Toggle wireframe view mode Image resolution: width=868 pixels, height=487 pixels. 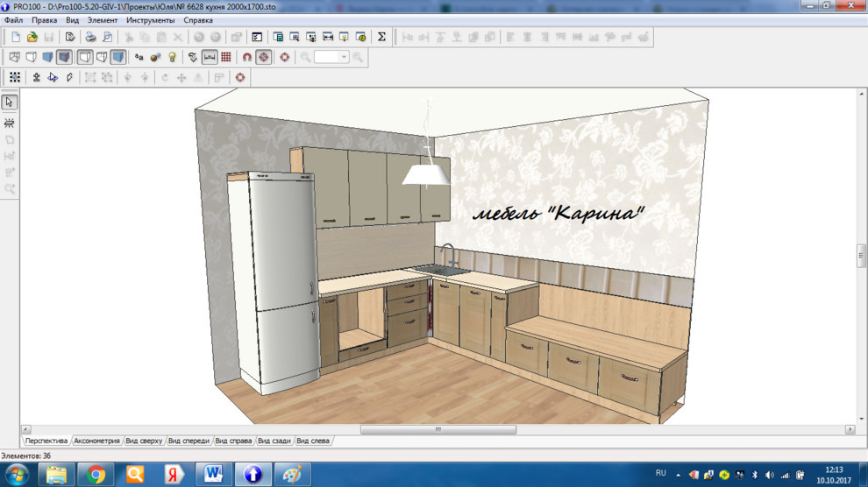(15, 57)
